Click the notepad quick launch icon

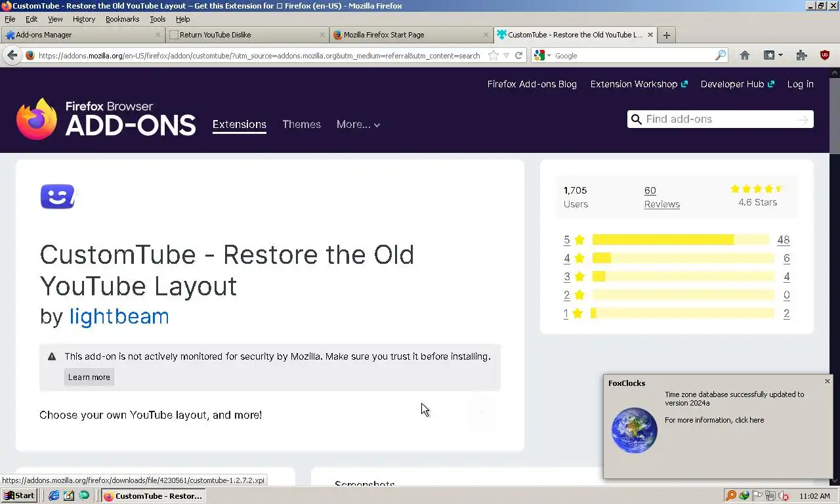point(69,495)
